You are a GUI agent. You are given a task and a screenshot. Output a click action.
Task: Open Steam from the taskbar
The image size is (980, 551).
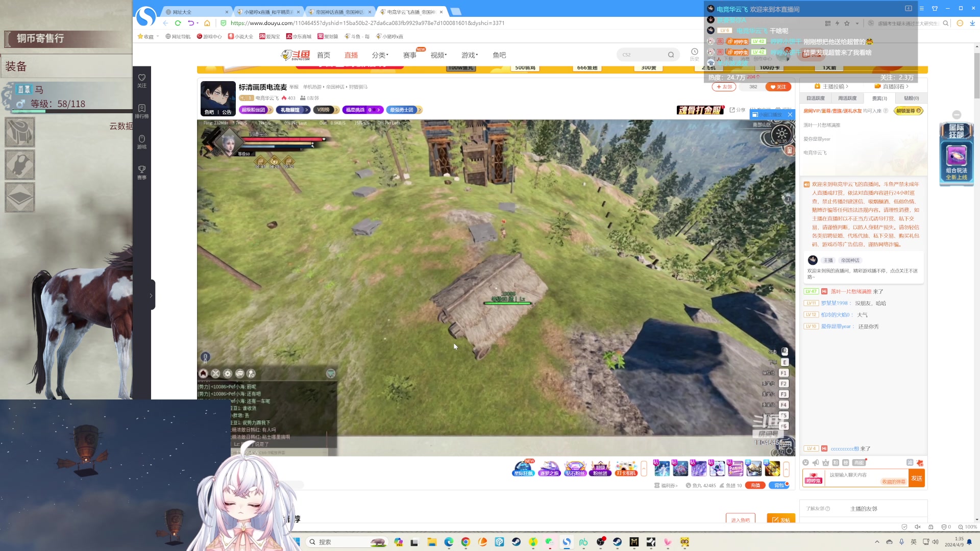click(x=516, y=542)
